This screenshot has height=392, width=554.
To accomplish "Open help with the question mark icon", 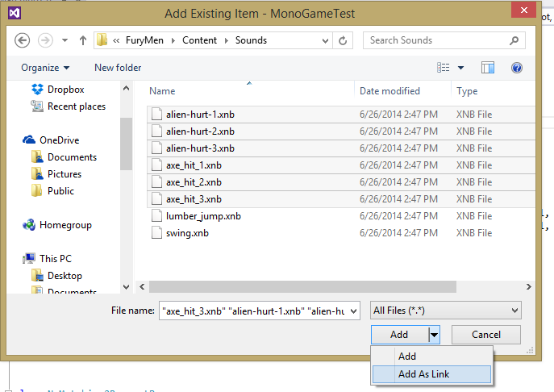I will (517, 68).
